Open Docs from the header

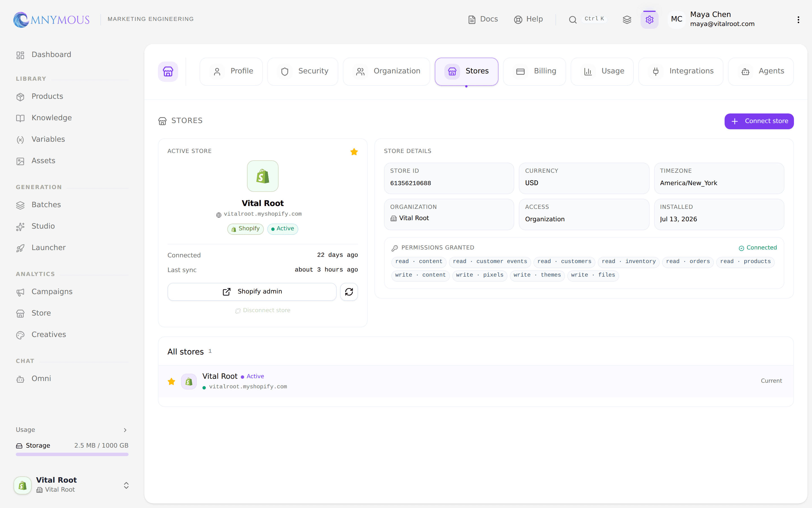pyautogui.click(x=483, y=19)
